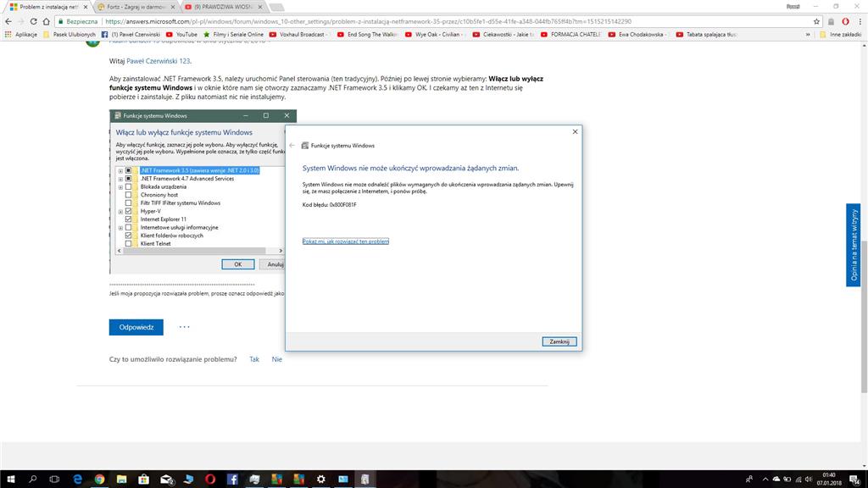Expand the .NET Framework 4.7 Advanced Services node
868x488 pixels.
[x=120, y=180]
